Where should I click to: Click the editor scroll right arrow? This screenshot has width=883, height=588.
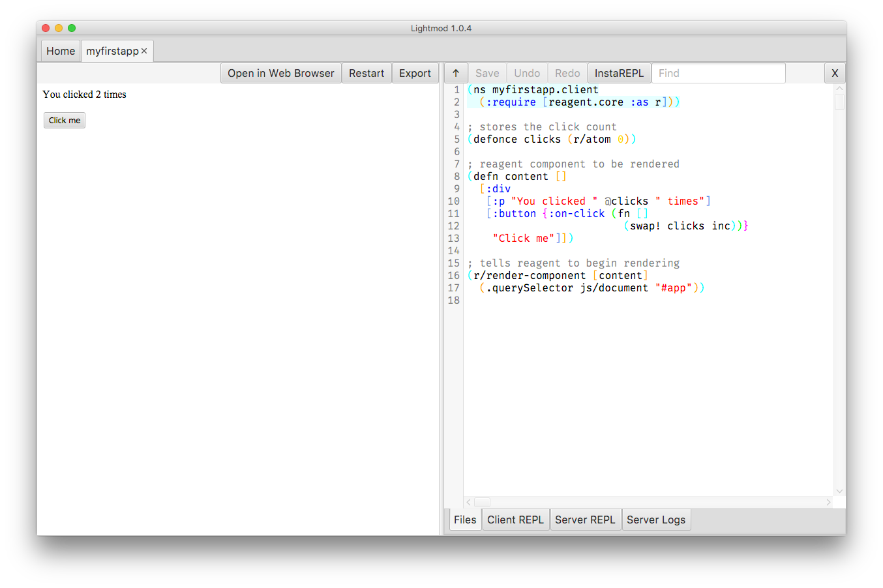point(828,502)
